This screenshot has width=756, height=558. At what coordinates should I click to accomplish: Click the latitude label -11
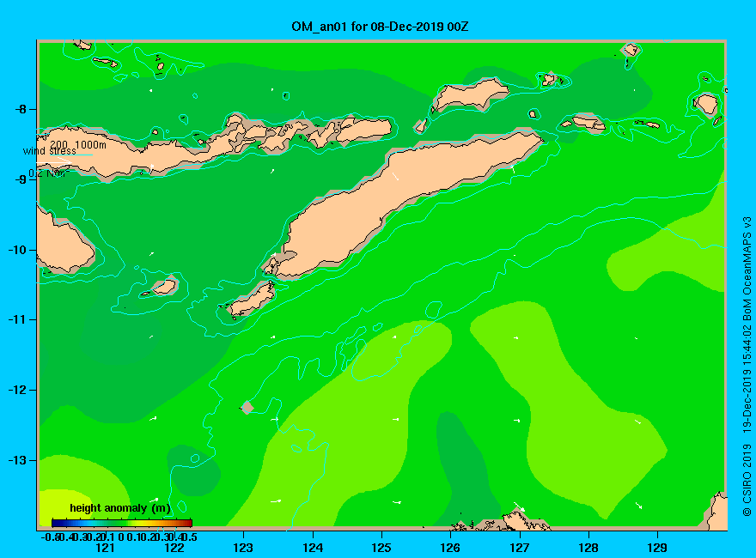click(x=18, y=320)
